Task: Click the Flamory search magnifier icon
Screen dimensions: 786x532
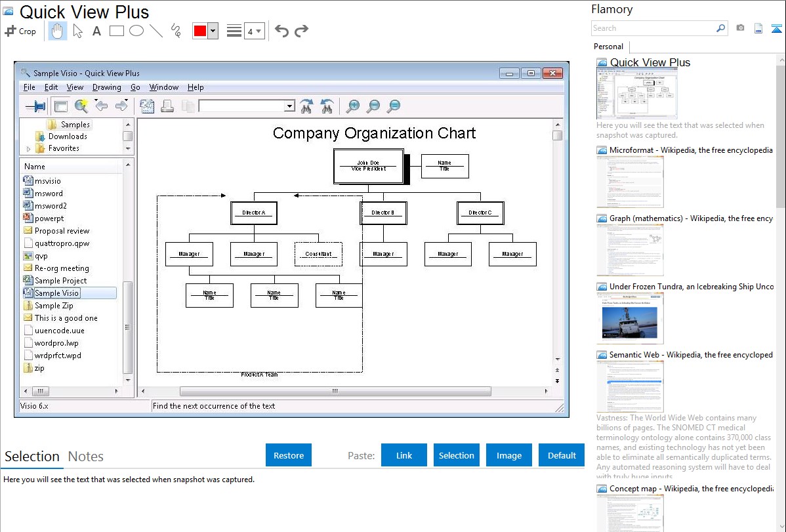Action: [721, 28]
